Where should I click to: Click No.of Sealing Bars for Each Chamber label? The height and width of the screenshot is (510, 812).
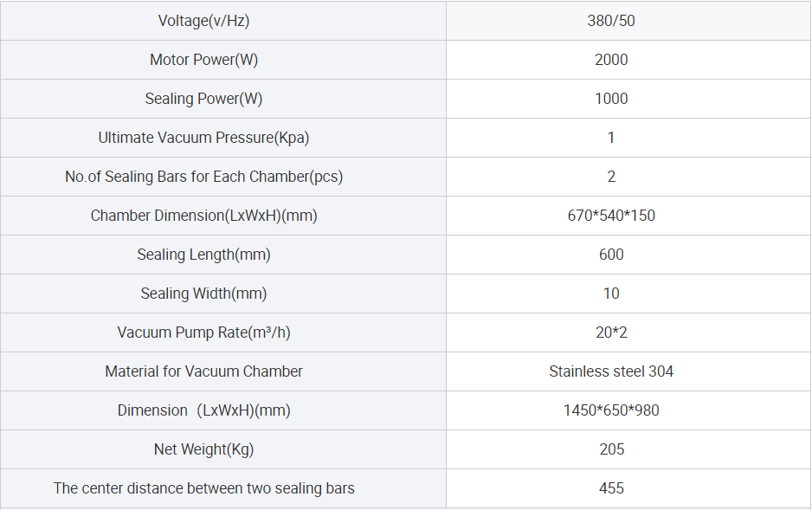203,177
